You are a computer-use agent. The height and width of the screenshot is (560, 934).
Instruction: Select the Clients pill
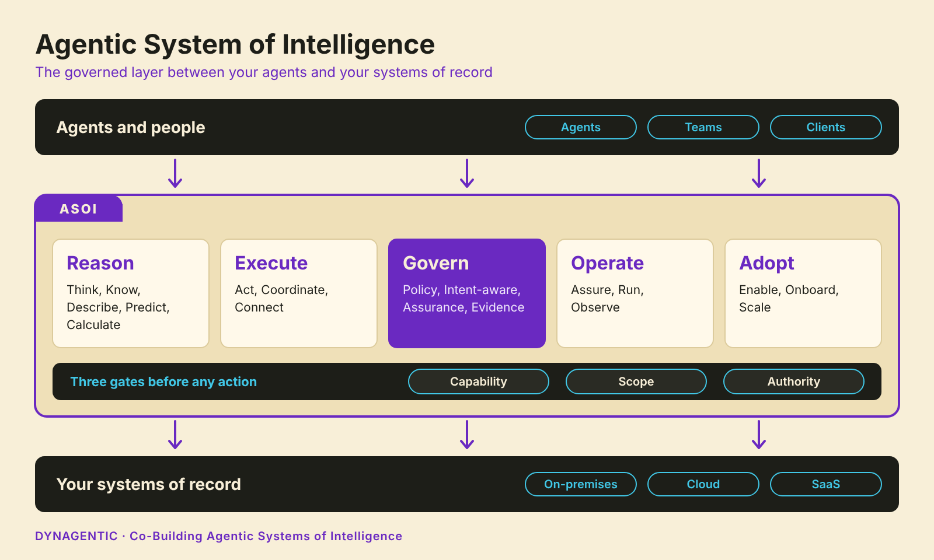(826, 127)
